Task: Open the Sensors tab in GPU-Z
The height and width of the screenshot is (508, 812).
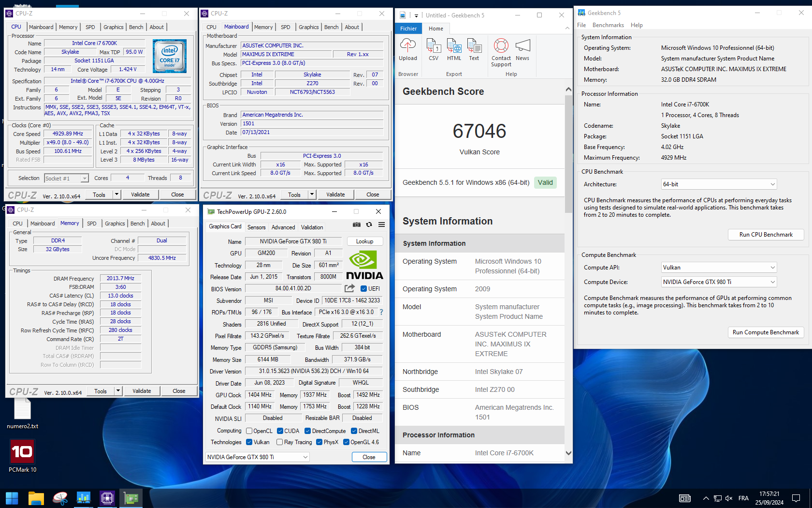Action: tap(256, 227)
